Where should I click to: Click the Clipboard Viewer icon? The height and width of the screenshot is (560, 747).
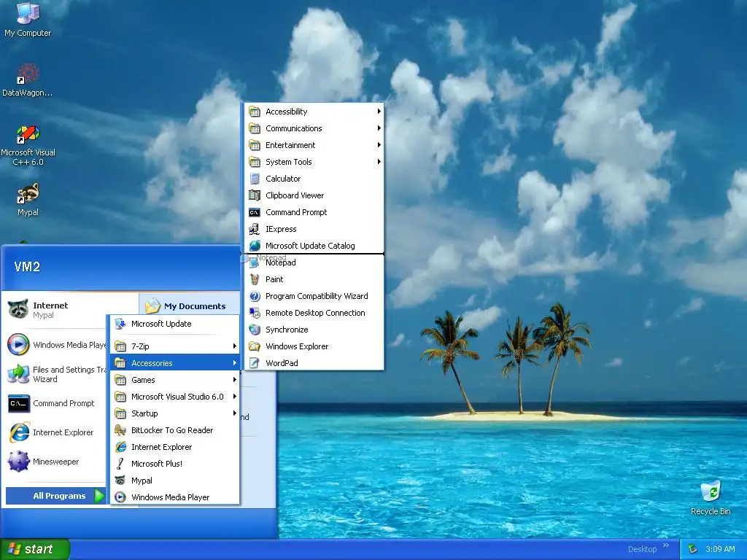coord(255,195)
